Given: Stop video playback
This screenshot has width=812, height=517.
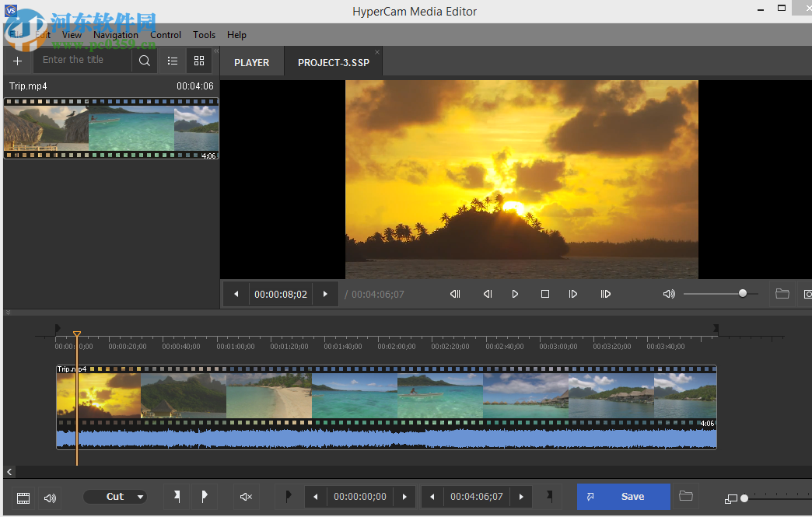Looking at the screenshot, I should tap(545, 294).
